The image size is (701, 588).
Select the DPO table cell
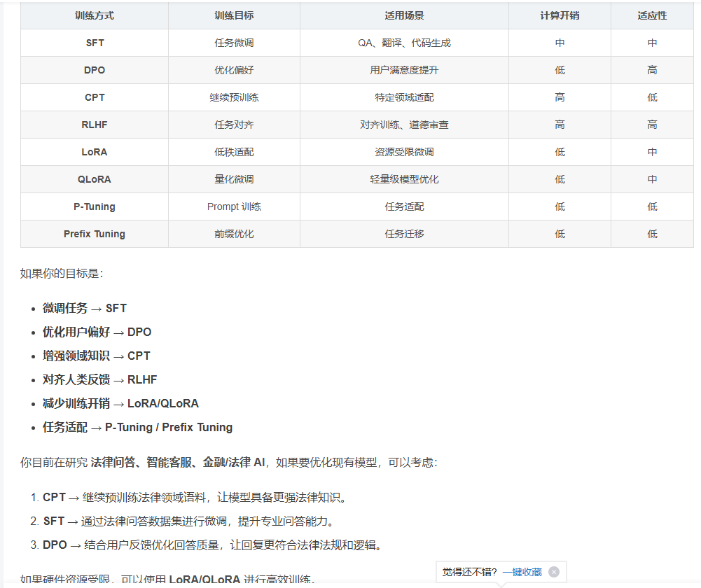coord(95,70)
